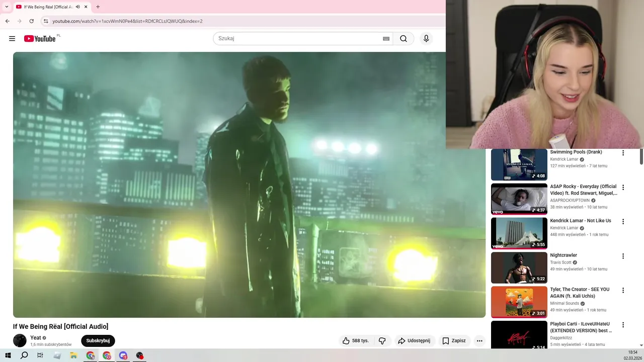Open options for Playboi Carti video

tap(623, 325)
